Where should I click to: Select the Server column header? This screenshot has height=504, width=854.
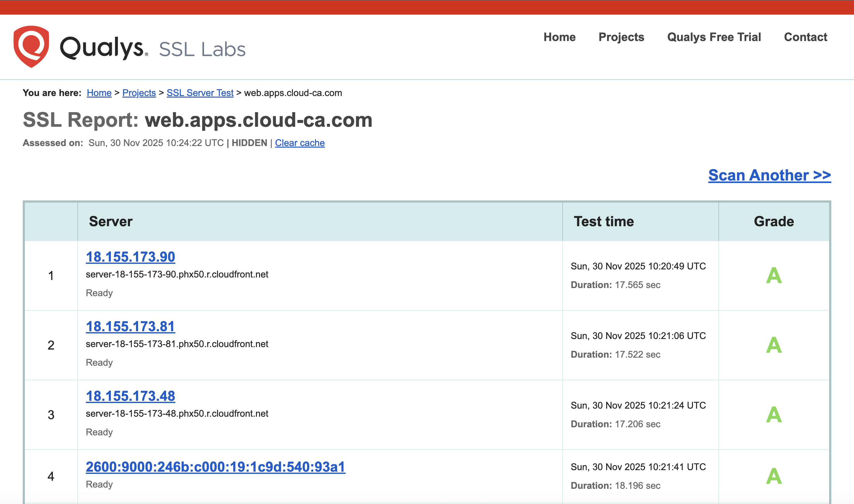click(110, 221)
